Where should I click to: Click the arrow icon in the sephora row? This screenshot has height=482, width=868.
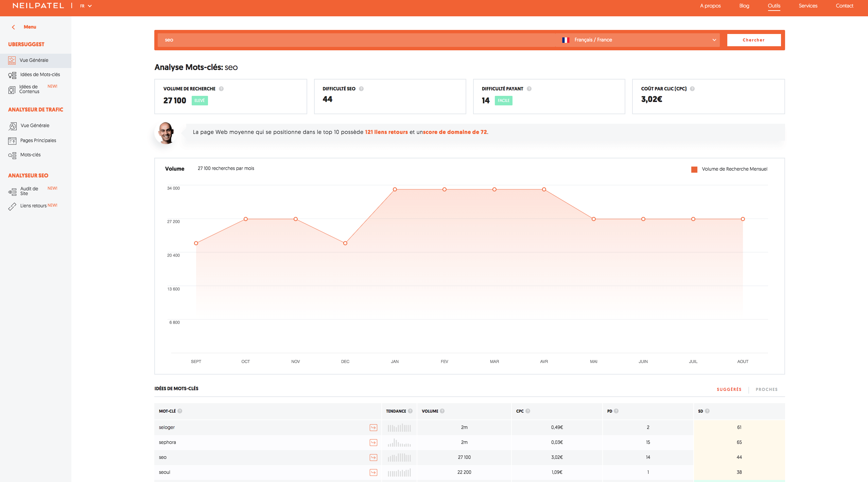[374, 443]
